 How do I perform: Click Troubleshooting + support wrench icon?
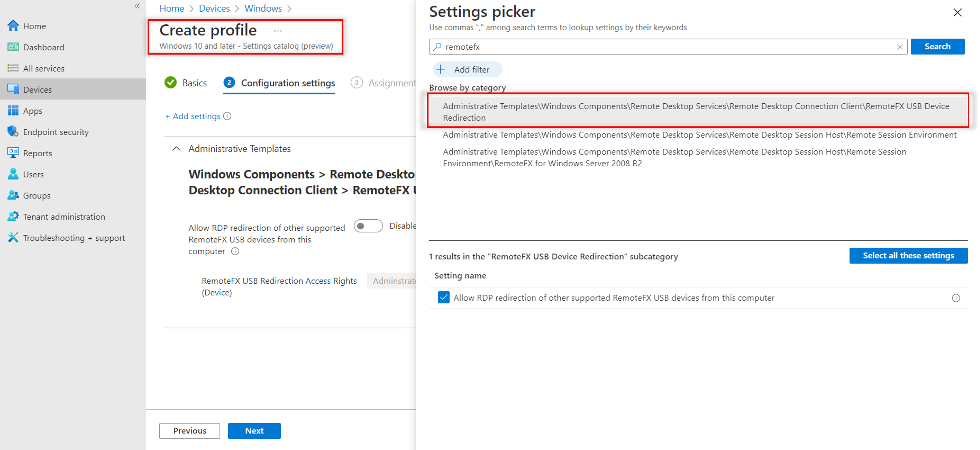(13, 238)
